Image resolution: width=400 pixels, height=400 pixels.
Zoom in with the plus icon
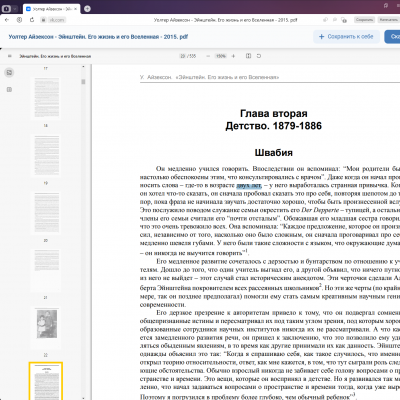(233, 56)
